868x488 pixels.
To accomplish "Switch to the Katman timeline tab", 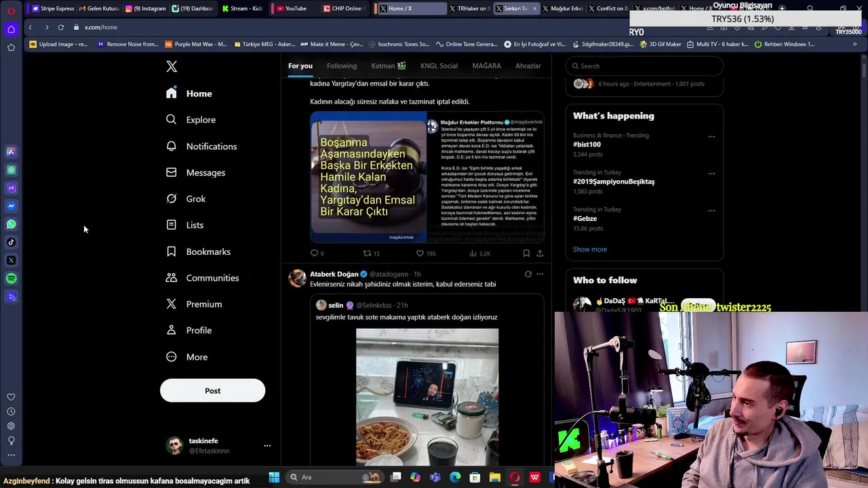I will point(388,66).
